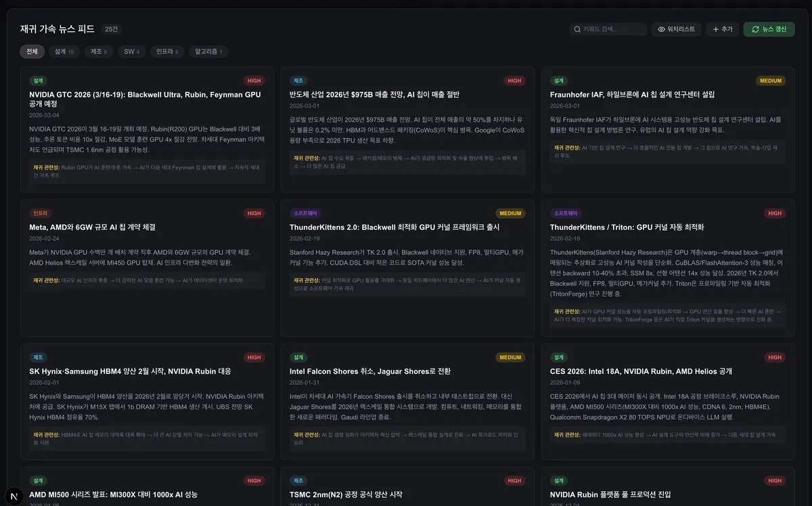
Task: Click 설계 tag on Fraunhofer IAF card
Action: [x=559, y=80]
